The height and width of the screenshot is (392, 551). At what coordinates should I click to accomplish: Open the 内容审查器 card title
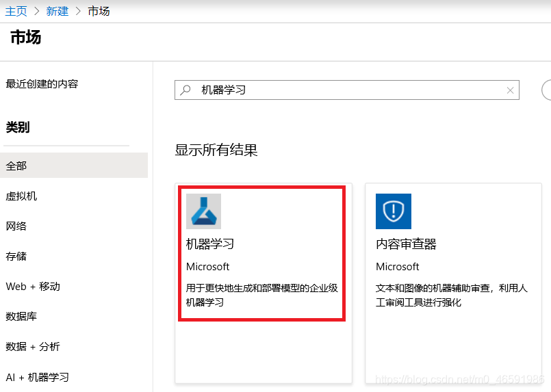click(406, 244)
